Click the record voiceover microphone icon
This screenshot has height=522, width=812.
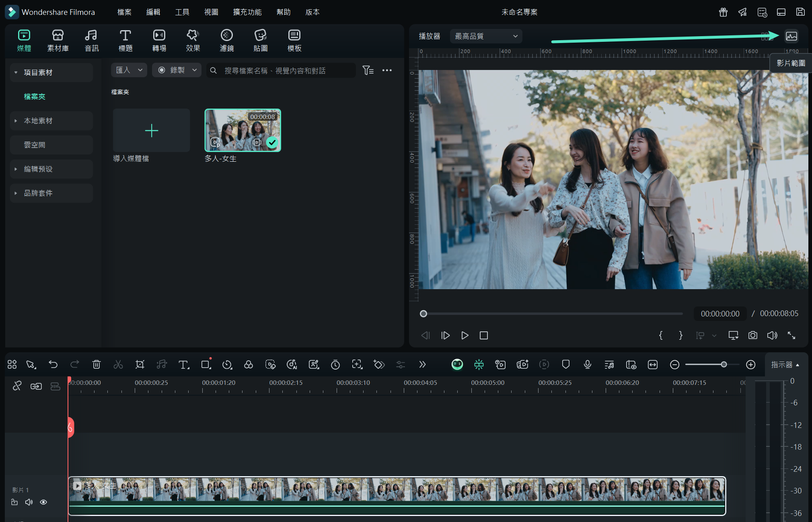point(587,365)
